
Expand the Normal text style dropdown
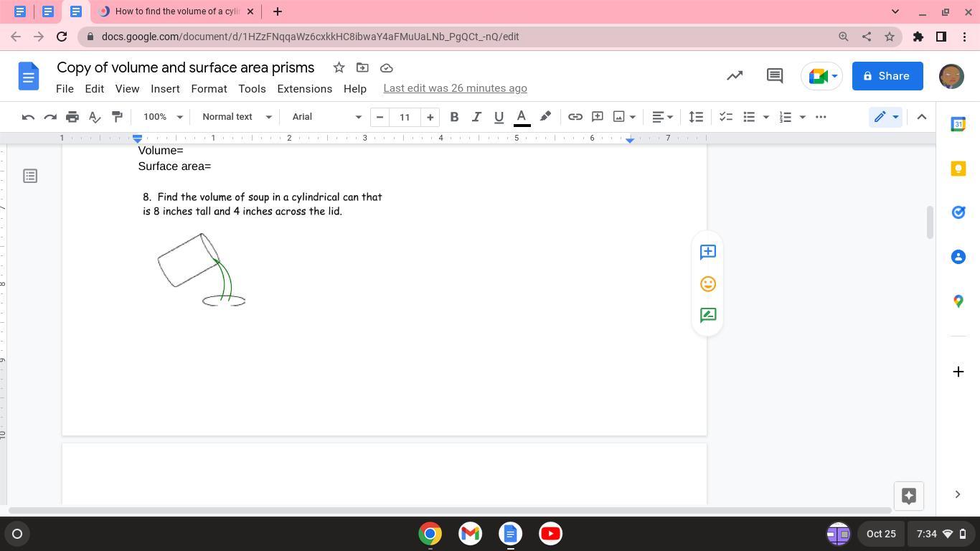click(x=236, y=117)
